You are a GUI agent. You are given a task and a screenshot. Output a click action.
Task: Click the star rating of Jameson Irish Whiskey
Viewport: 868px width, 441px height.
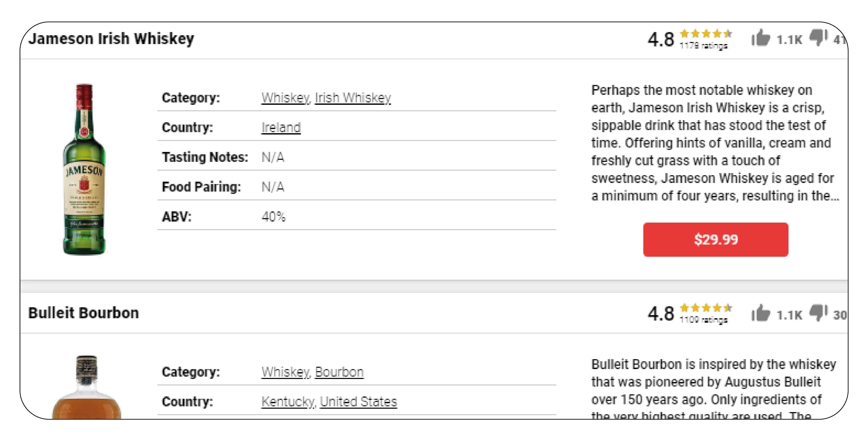pyautogui.click(x=706, y=34)
